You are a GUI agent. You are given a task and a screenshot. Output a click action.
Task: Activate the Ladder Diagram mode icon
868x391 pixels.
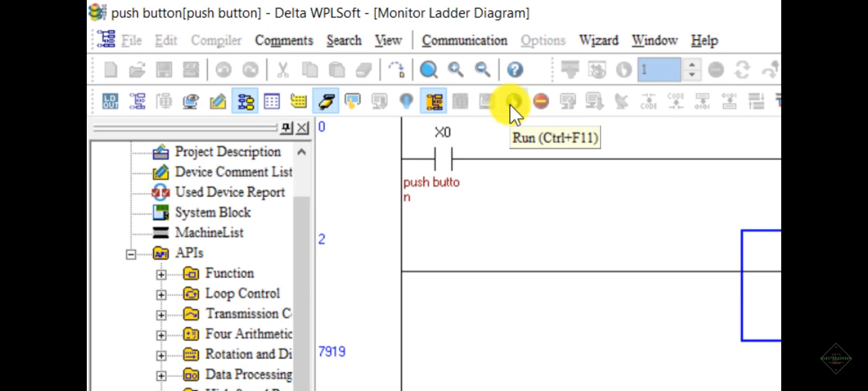pos(245,102)
